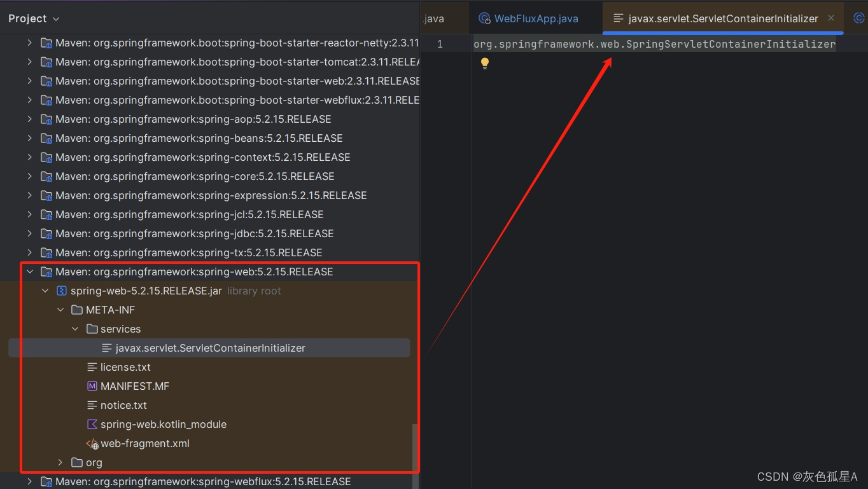Expand spring-jcl library node
This screenshot has width=868, height=489.
(29, 214)
